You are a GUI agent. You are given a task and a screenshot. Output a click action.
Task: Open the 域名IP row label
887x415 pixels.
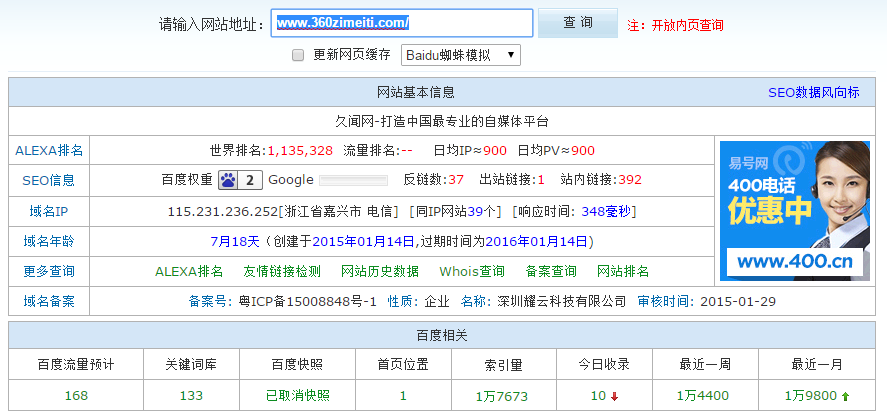(x=49, y=211)
